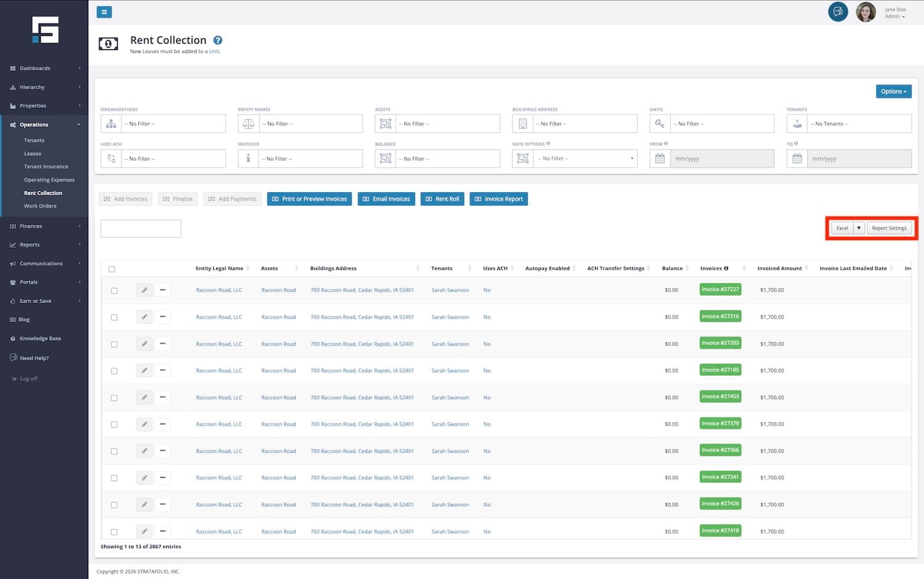Click the hamburger menu icon at top
The height and width of the screenshot is (579, 924).
point(104,12)
